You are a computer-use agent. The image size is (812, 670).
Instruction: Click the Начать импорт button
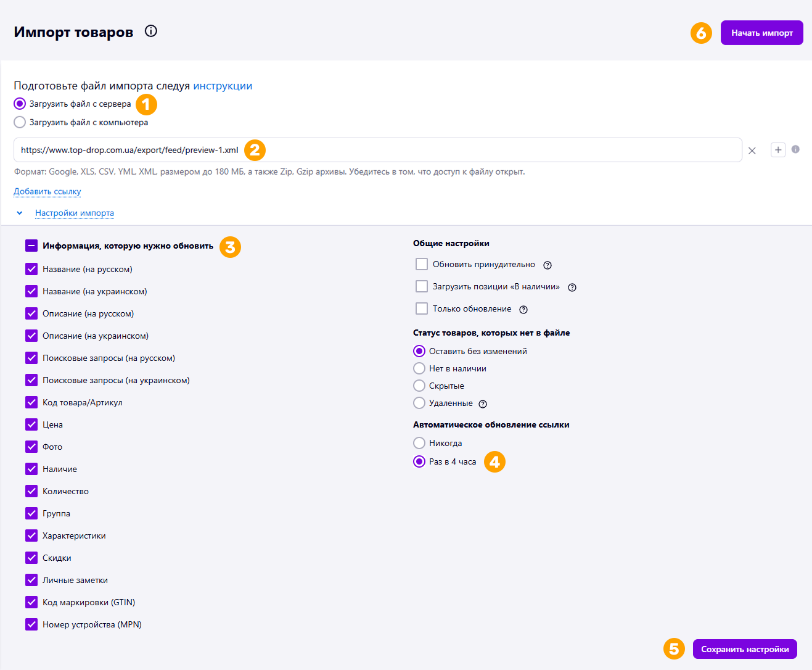pyautogui.click(x=762, y=33)
